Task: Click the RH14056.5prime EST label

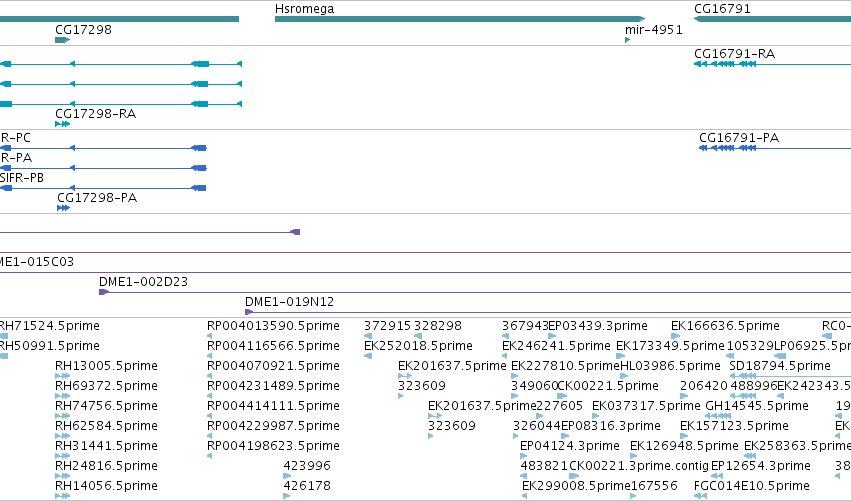Action: pos(106,486)
